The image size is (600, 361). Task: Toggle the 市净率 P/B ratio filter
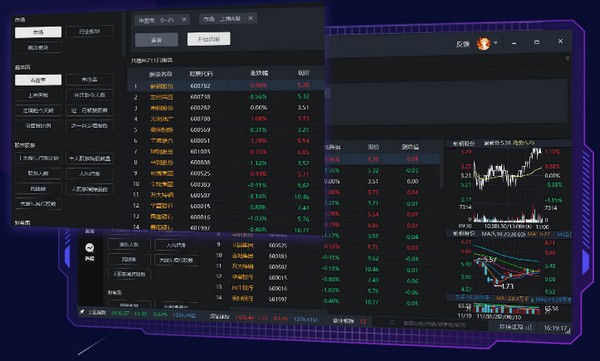(x=90, y=80)
